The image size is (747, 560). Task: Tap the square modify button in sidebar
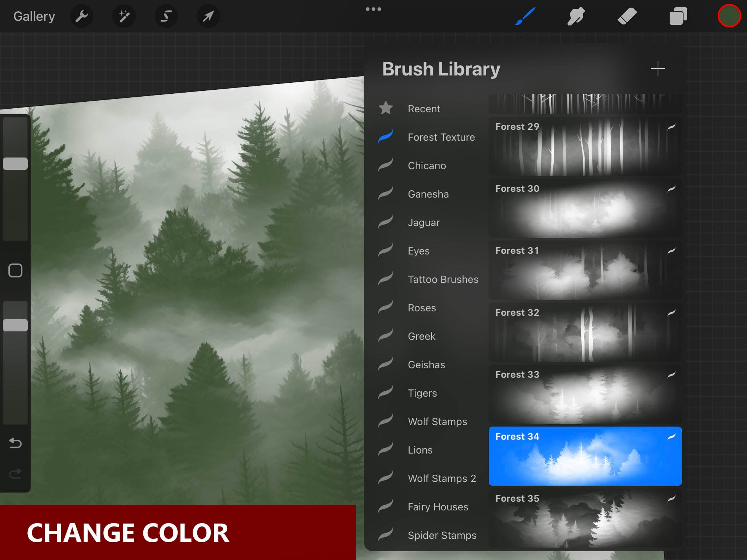click(15, 271)
